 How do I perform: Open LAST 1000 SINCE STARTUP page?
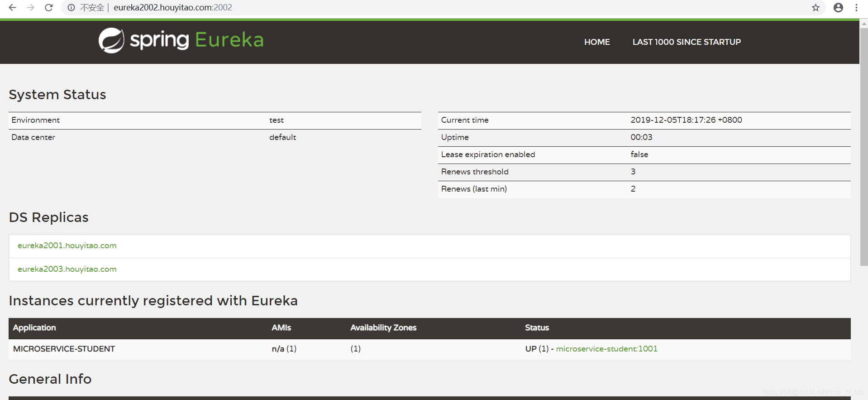tap(687, 42)
